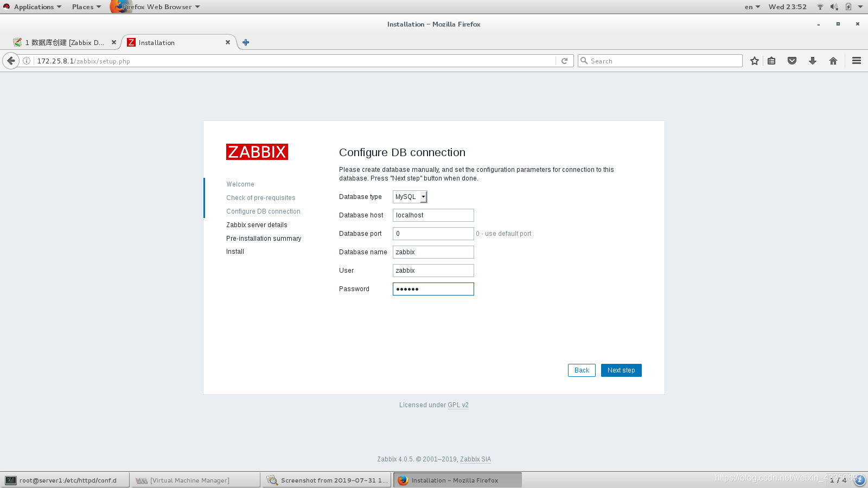
Task: Proceed with the Next step button
Action: pos(621,370)
